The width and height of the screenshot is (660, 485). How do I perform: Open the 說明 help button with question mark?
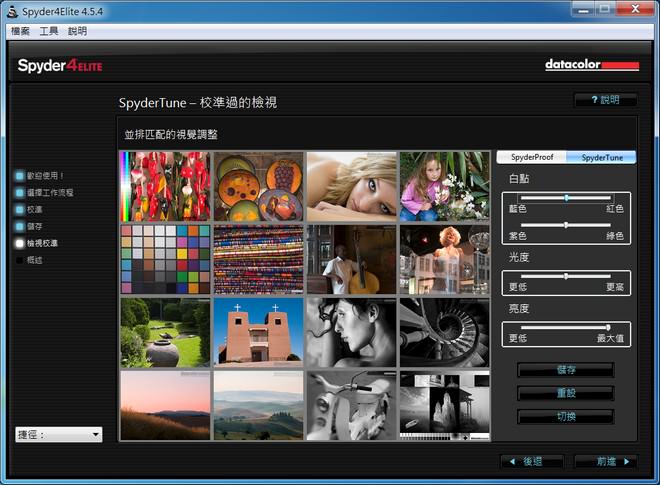[x=605, y=100]
